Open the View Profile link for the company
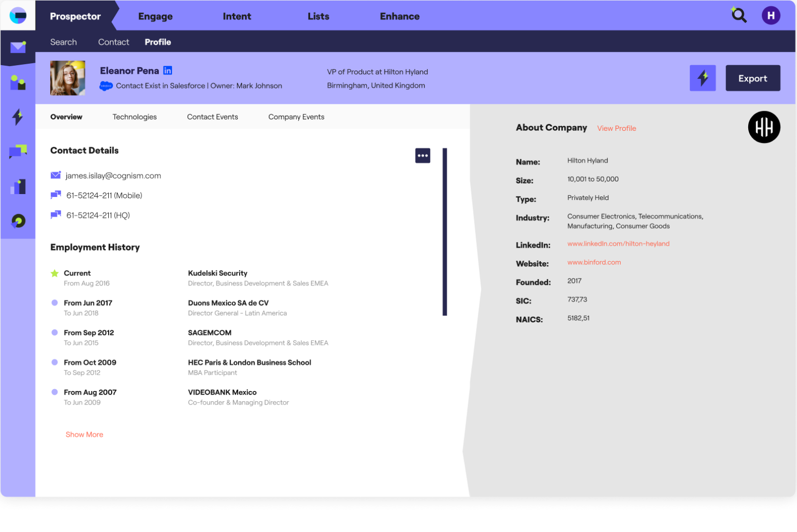 (x=616, y=128)
